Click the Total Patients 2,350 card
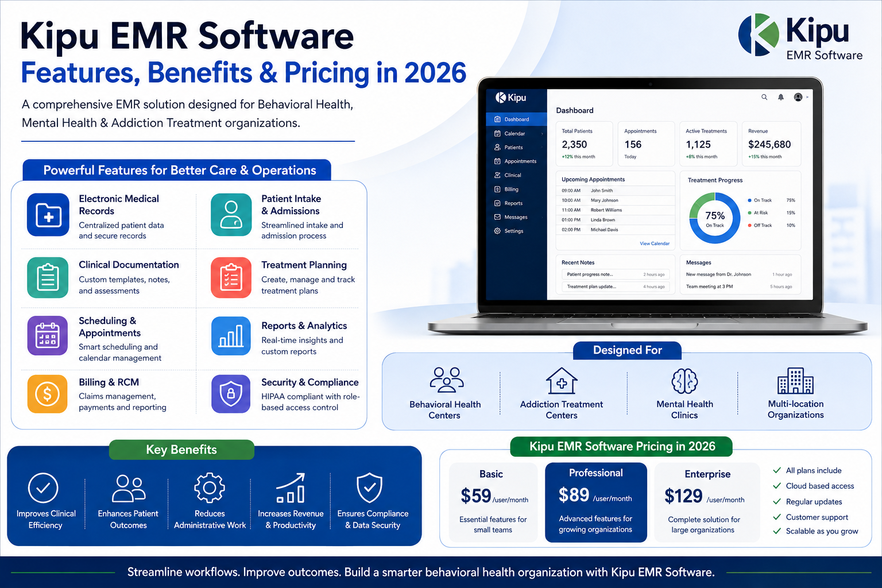This screenshot has width=882, height=588. pos(584,144)
